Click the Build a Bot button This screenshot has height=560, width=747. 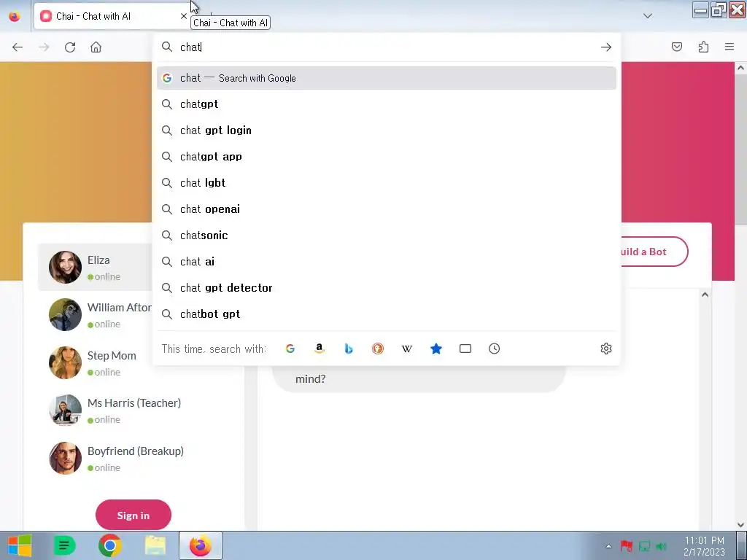coord(654,252)
